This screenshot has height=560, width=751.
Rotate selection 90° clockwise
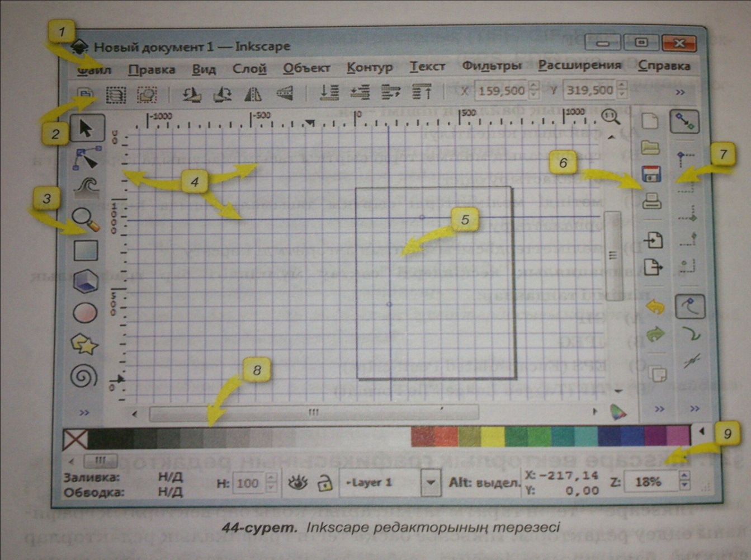(x=223, y=94)
